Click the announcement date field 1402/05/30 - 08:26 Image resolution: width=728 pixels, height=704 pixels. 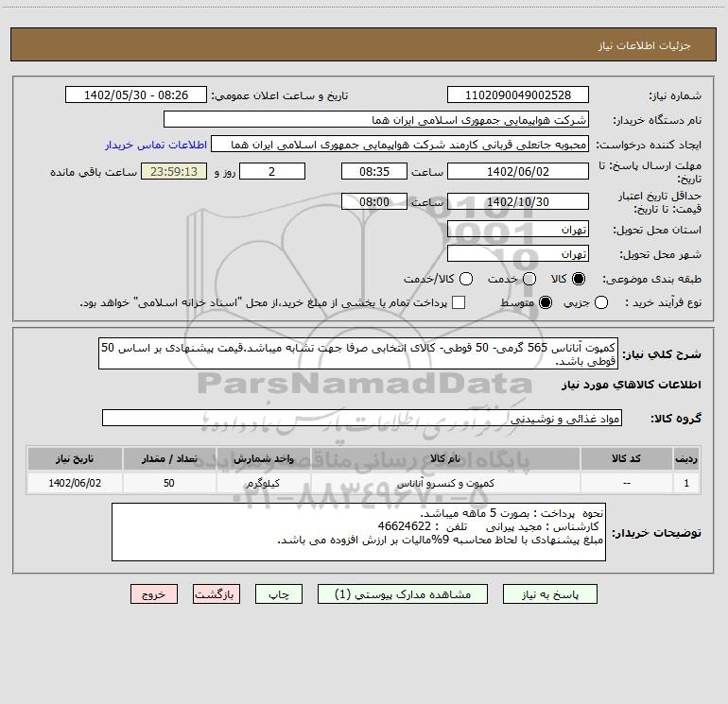[x=136, y=94]
